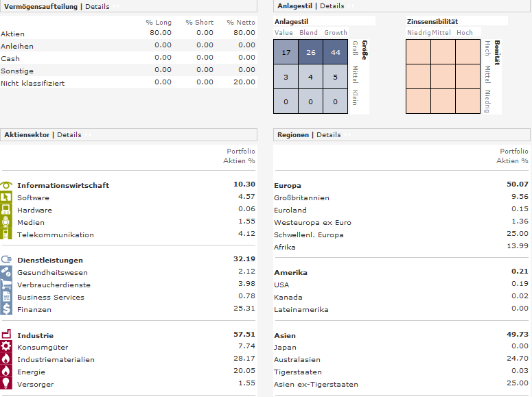Click the Verbraucherdienste shopping cart icon

5,284
